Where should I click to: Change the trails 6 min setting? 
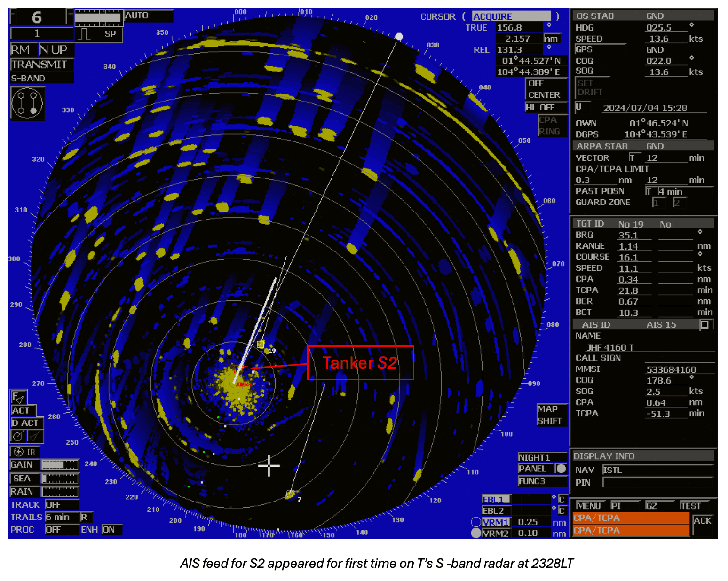[62, 517]
